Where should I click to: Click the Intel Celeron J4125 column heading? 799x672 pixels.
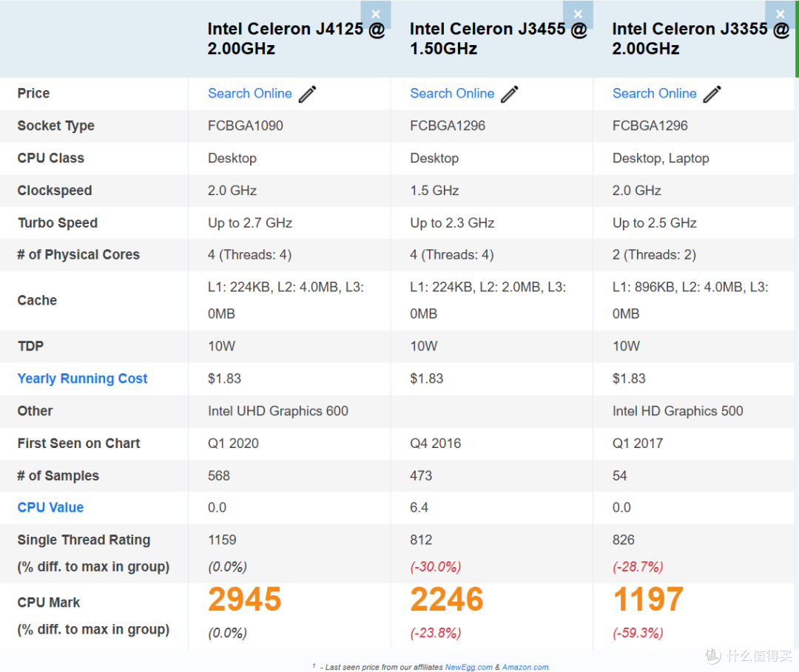pos(296,39)
